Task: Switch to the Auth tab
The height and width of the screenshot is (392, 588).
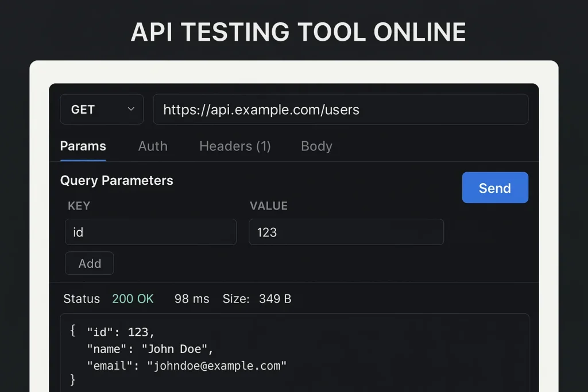Action: coord(152,146)
